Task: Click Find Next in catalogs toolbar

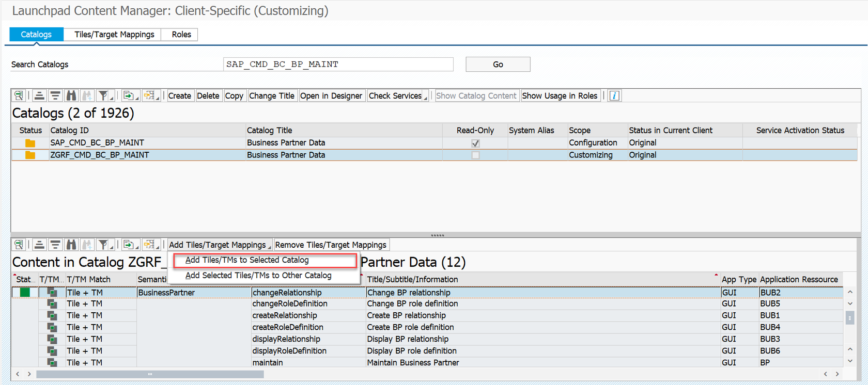Action: [87, 95]
